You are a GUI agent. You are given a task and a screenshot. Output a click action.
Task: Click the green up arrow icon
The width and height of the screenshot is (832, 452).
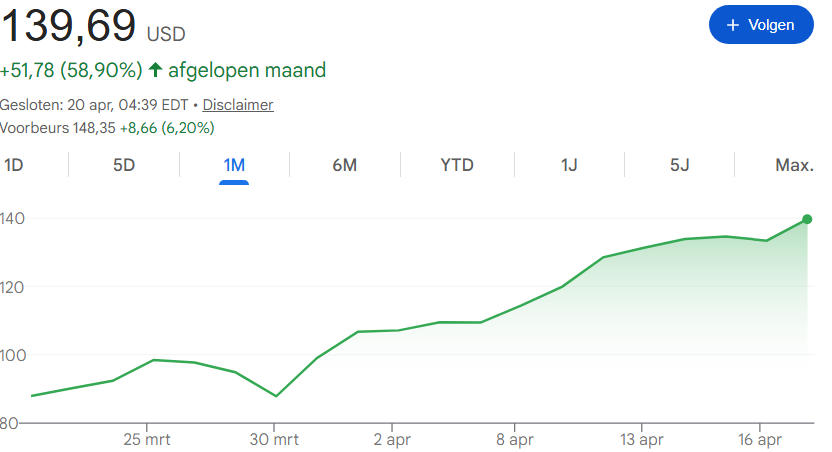(155, 69)
